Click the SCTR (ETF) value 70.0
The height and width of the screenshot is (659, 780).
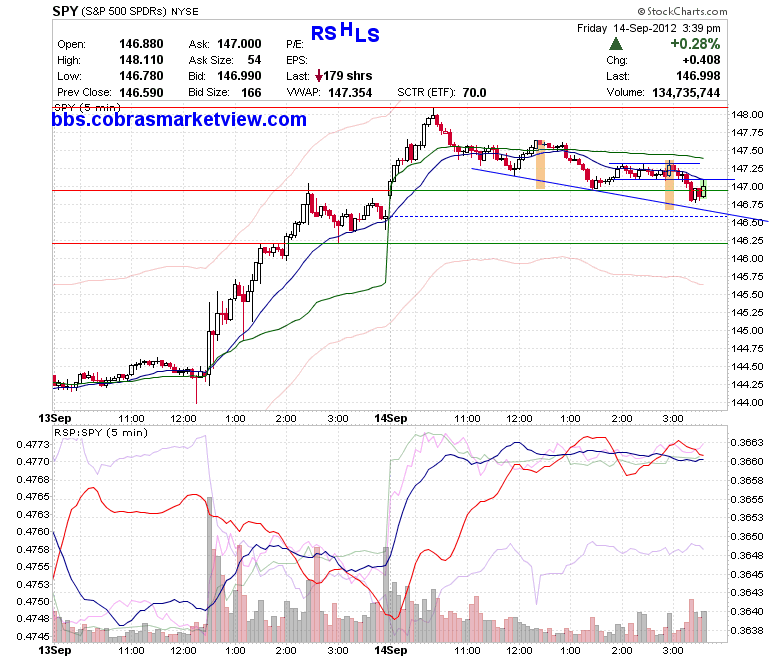click(x=474, y=93)
